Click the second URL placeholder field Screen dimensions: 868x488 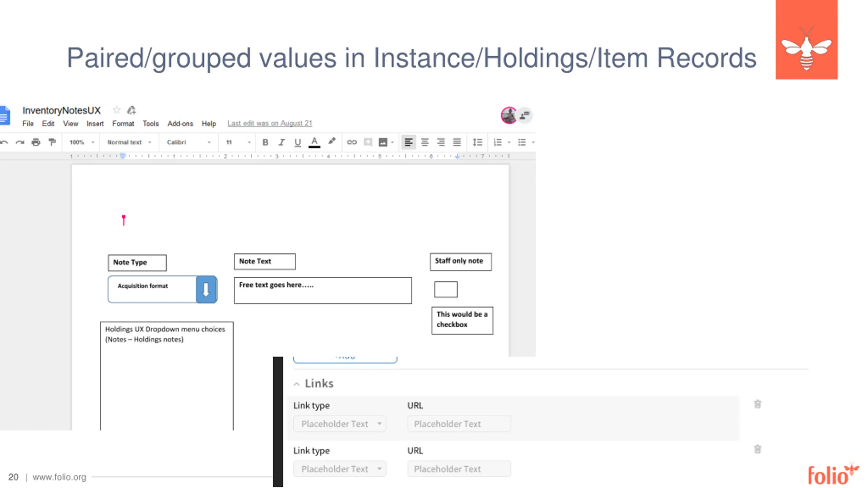(x=459, y=469)
